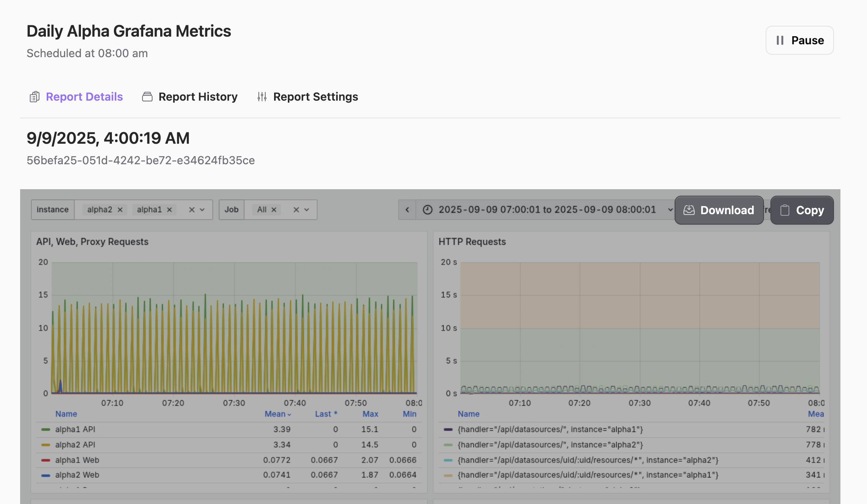Click the 9/9/2025, 4:00:19 AM timestamp
Viewport: 867px width, 504px height.
pos(108,138)
